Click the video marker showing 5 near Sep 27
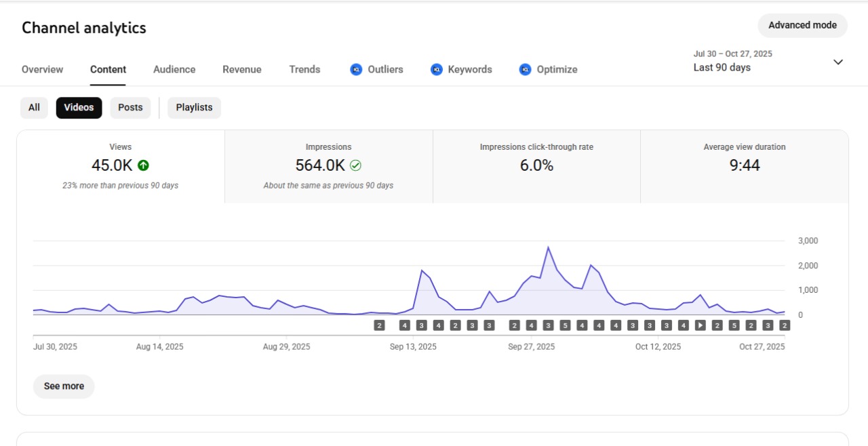Viewport: 868px width, 446px height. point(565,325)
